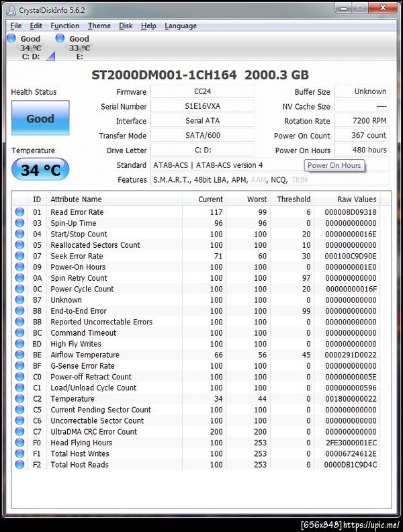Click the Threshold column header
The image size is (403, 532).
tap(292, 199)
